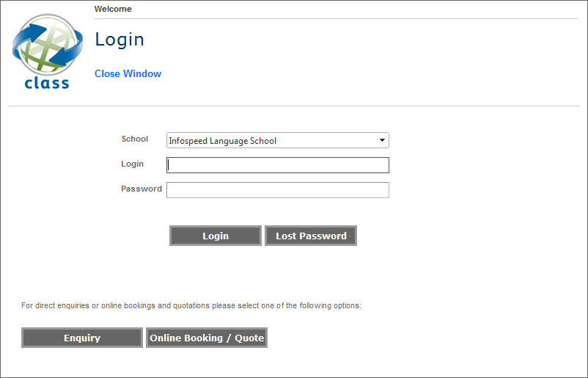
Task: Open the Enquiry form button
Action: click(x=81, y=338)
